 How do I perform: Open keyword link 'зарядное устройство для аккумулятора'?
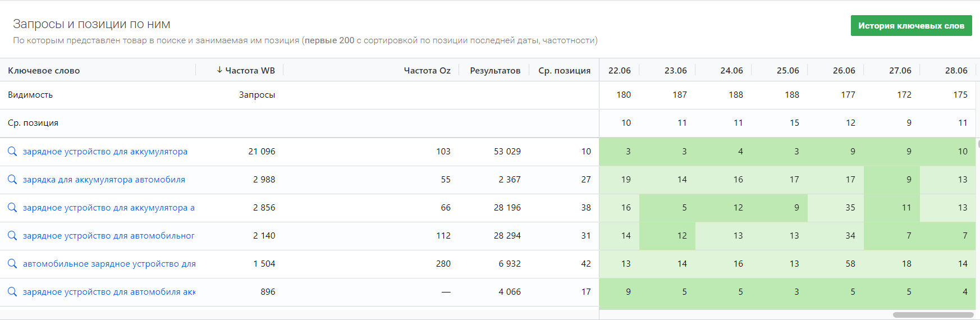pos(105,152)
